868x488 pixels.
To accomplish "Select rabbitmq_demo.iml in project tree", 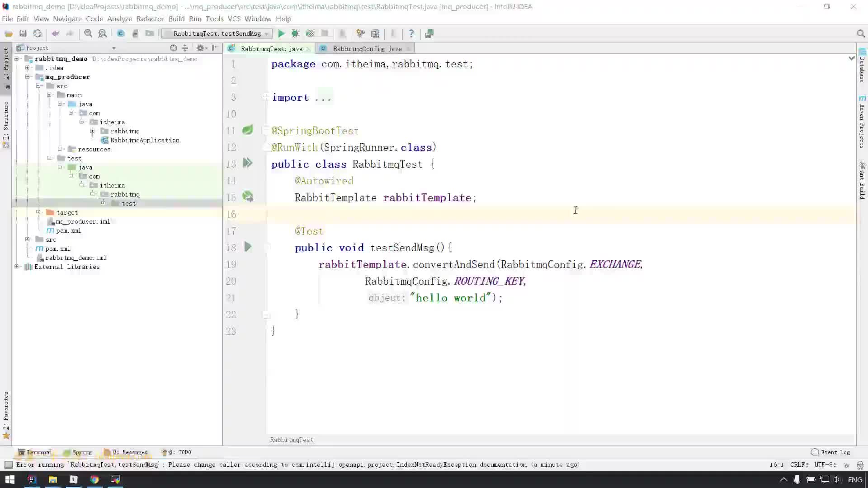I will tap(71, 258).
